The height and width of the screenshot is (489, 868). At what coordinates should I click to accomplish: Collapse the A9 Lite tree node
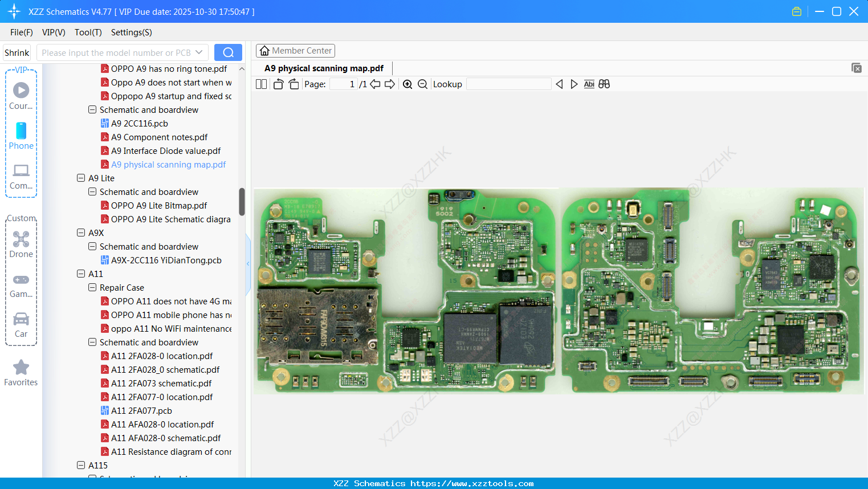(81, 178)
